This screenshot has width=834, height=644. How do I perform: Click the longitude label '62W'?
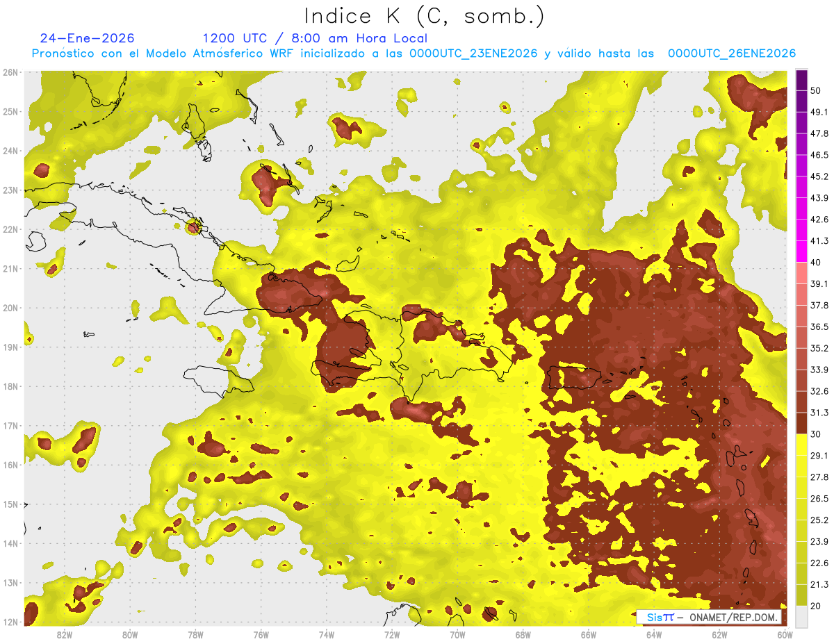(719, 635)
